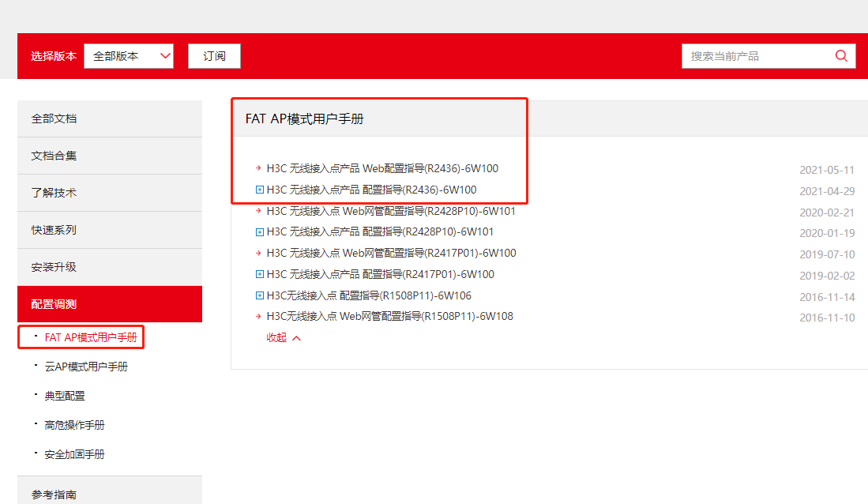Select the 配置调测 sidebar section
This screenshot has width=868, height=504.
tap(110, 304)
